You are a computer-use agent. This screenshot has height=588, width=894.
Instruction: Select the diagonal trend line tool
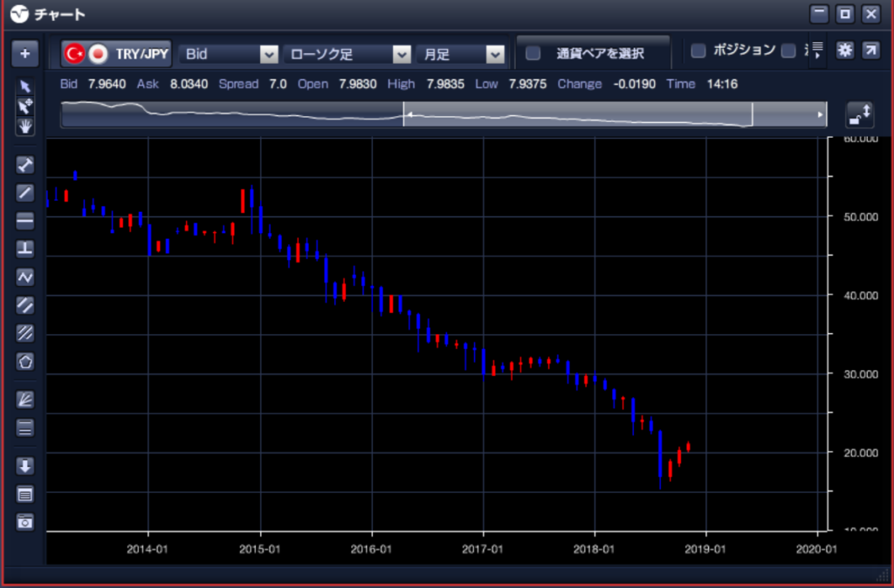tap(25, 193)
